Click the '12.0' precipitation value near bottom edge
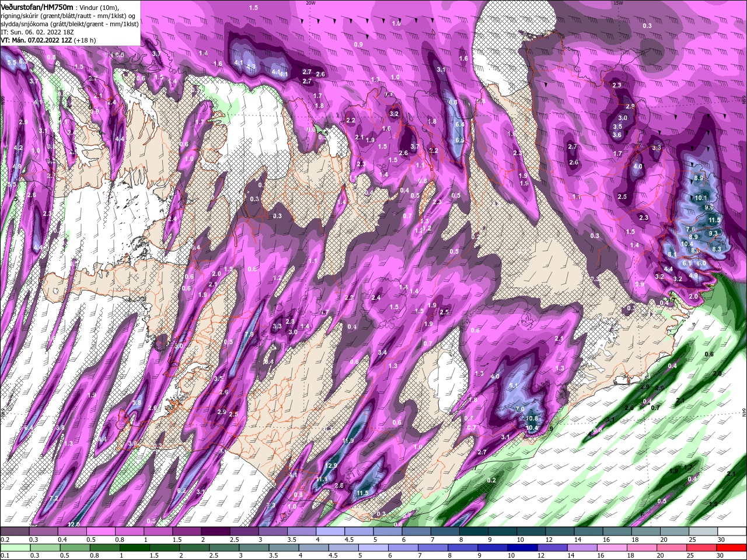This screenshot has height=560, width=747. coord(74,524)
